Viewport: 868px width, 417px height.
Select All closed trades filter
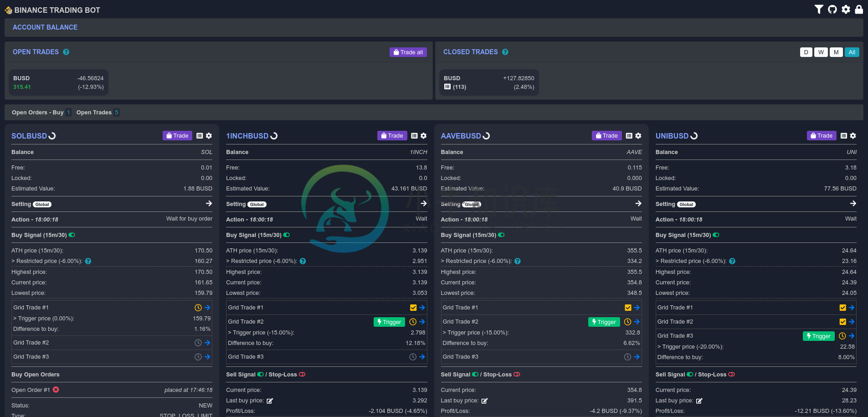(852, 52)
